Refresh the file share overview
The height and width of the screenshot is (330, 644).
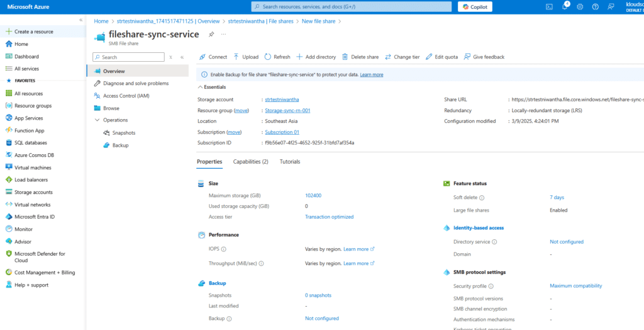tap(277, 57)
